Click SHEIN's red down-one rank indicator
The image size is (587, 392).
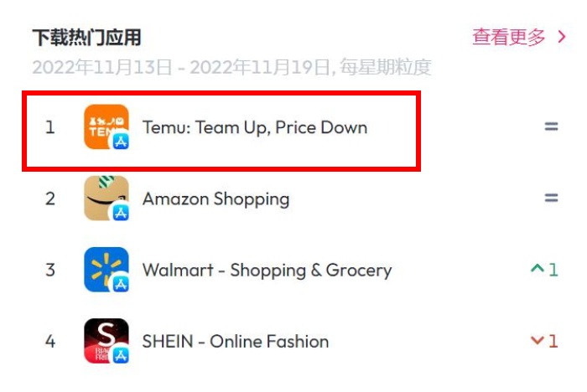tap(544, 341)
